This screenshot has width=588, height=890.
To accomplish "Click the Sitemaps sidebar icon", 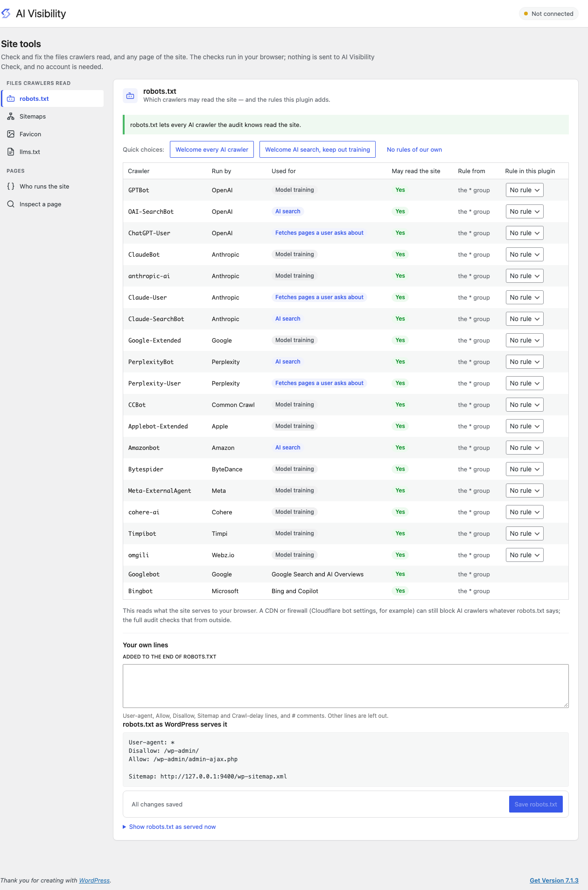I will coord(11,117).
